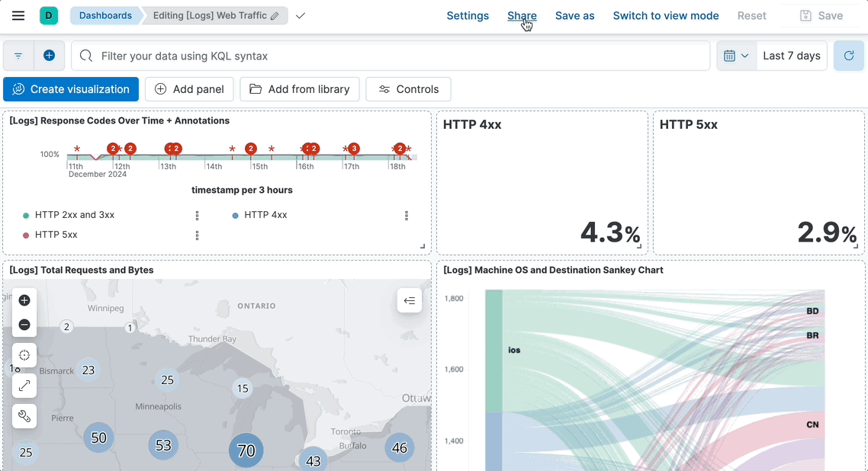Screen dimensions: 868x471
Task: Fit map to data bounds
Action: coord(24,355)
